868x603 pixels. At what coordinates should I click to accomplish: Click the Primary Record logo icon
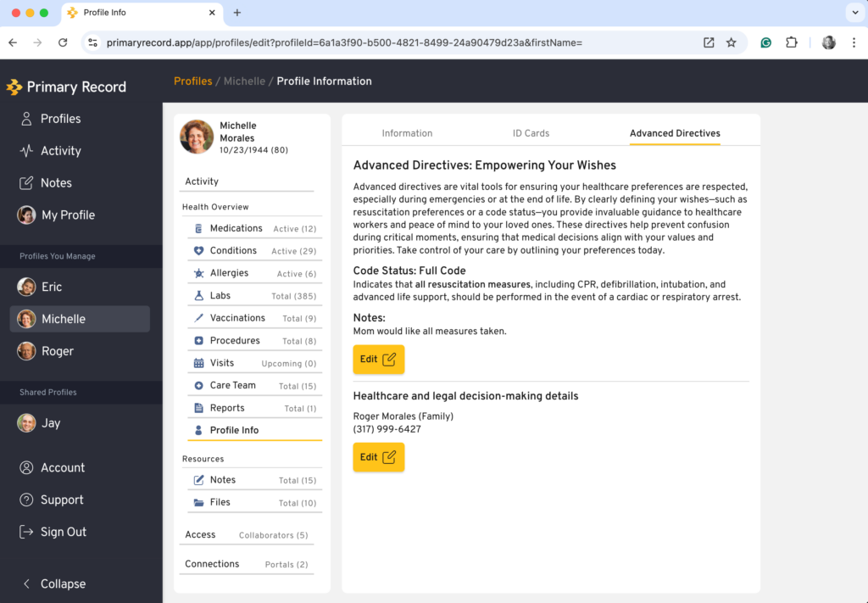pyautogui.click(x=14, y=87)
